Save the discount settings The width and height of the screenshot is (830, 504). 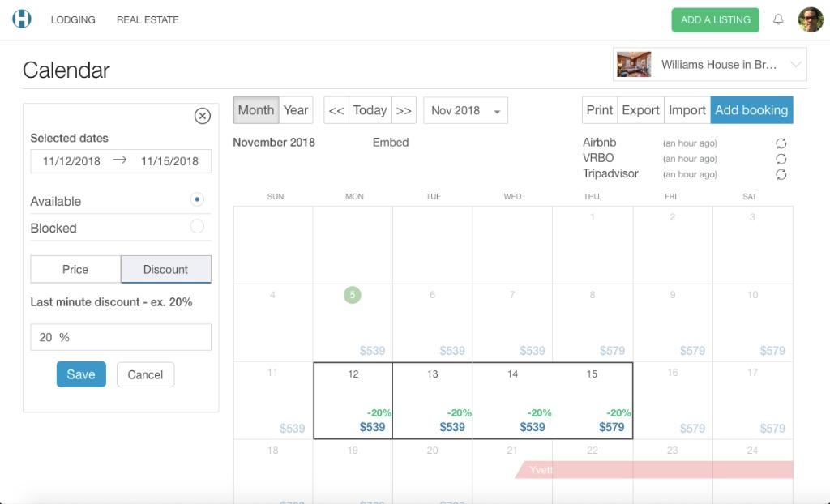(81, 374)
